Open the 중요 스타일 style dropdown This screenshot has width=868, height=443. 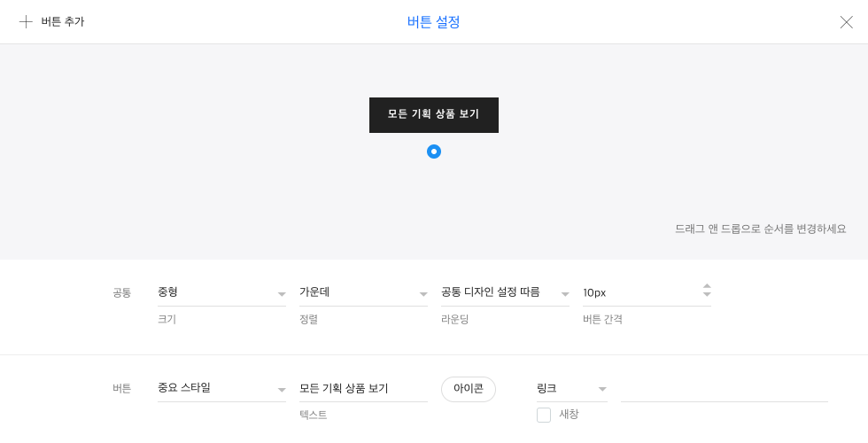(x=221, y=389)
